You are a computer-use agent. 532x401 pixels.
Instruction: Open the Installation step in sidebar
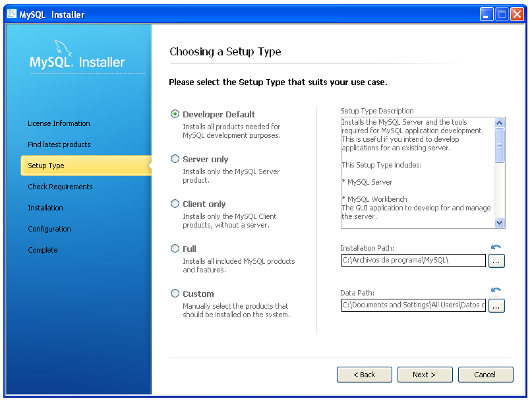[x=45, y=208]
